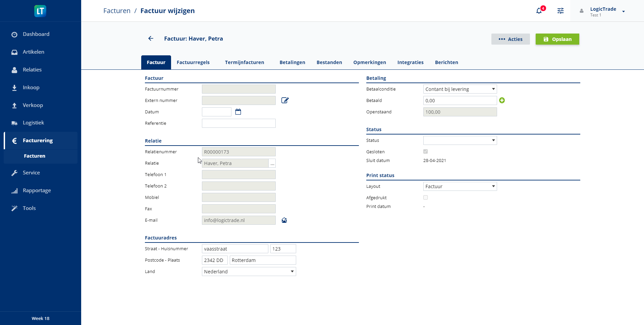The image size is (644, 325).
Task: Toggle the Gesloten checkbox
Action: pos(425,152)
